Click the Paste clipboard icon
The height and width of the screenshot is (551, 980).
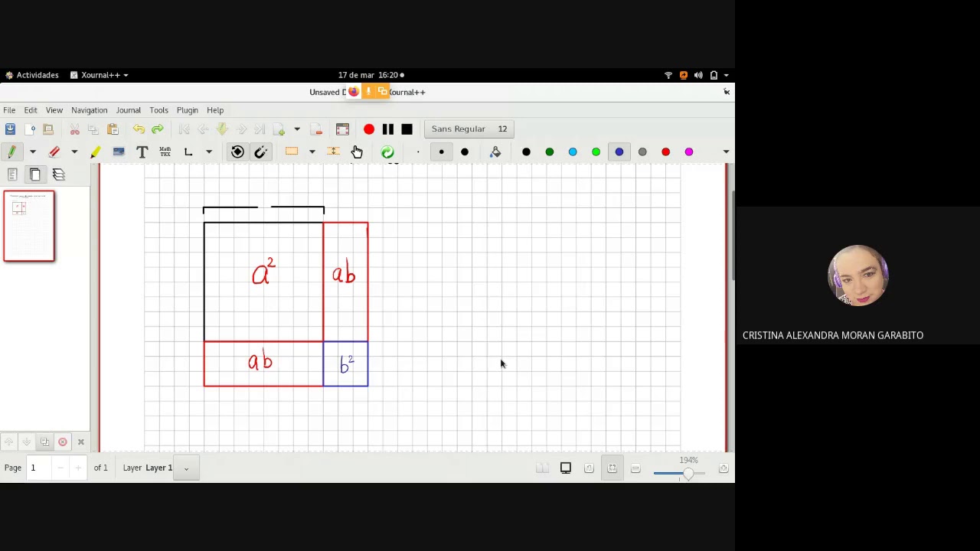coord(113,129)
